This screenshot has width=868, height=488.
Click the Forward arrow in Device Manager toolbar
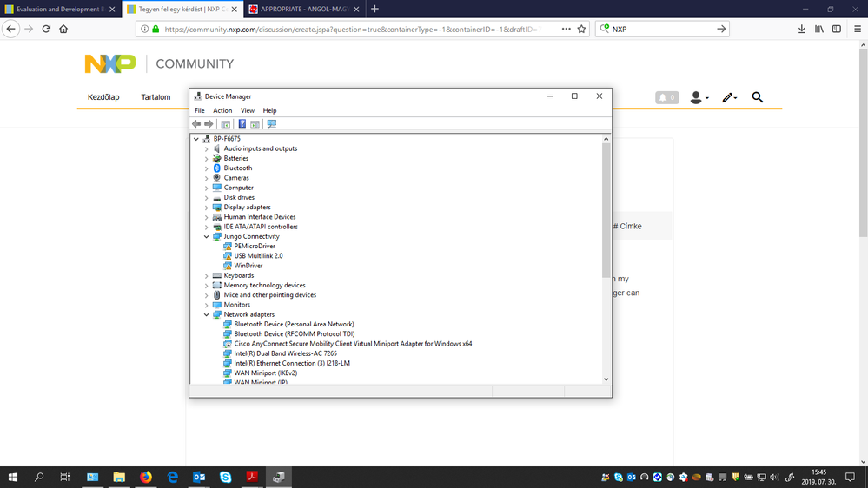click(209, 124)
